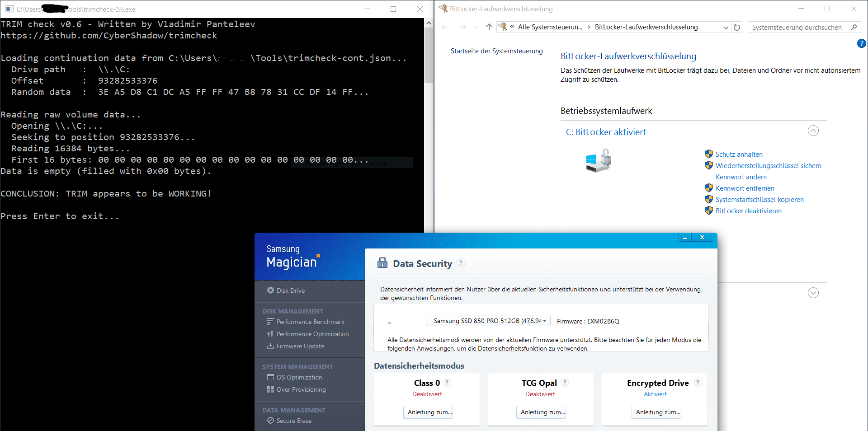The width and height of the screenshot is (868, 431).
Task: Click the Secure Erase prohibition icon
Action: pyautogui.click(x=270, y=420)
